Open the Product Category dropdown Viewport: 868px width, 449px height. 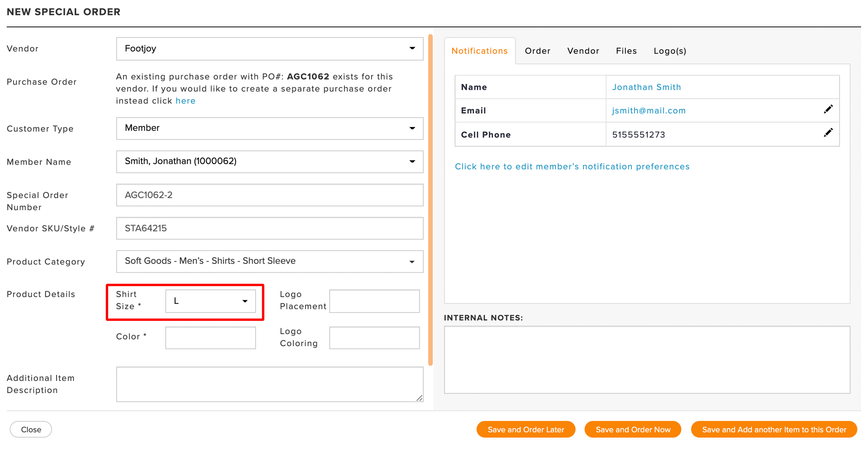tap(270, 261)
